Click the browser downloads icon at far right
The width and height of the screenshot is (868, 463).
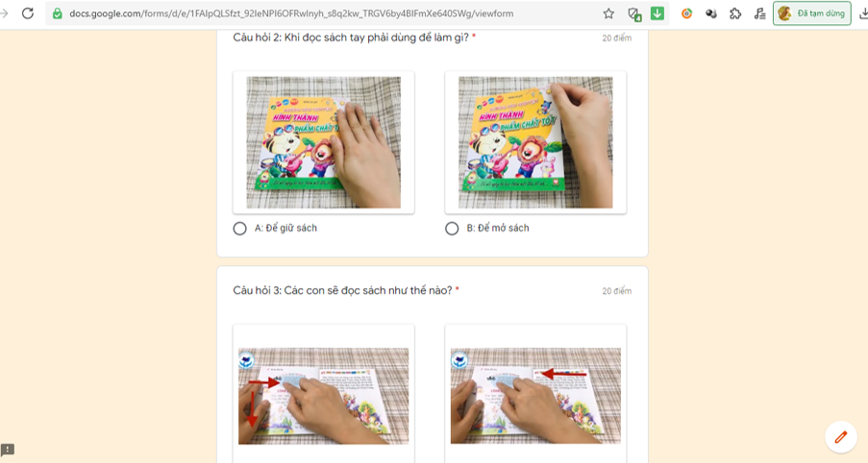(x=863, y=13)
